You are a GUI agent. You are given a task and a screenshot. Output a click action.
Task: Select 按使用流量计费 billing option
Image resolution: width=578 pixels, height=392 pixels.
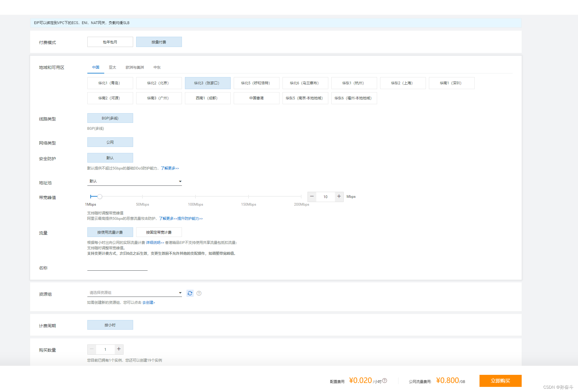click(x=110, y=232)
